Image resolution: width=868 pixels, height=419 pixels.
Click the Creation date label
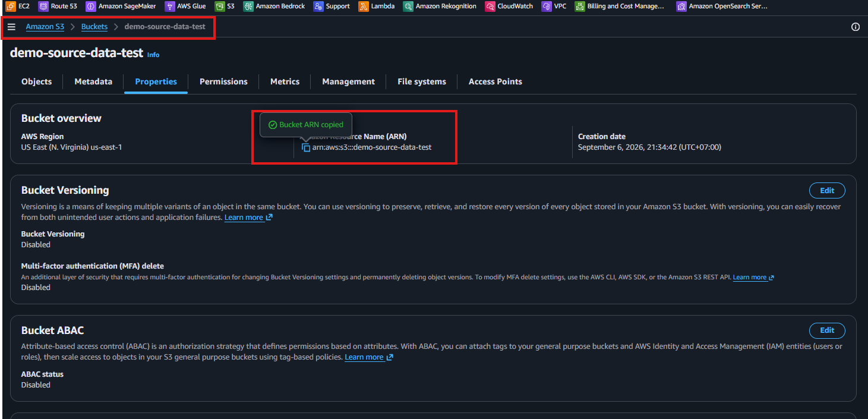click(602, 137)
